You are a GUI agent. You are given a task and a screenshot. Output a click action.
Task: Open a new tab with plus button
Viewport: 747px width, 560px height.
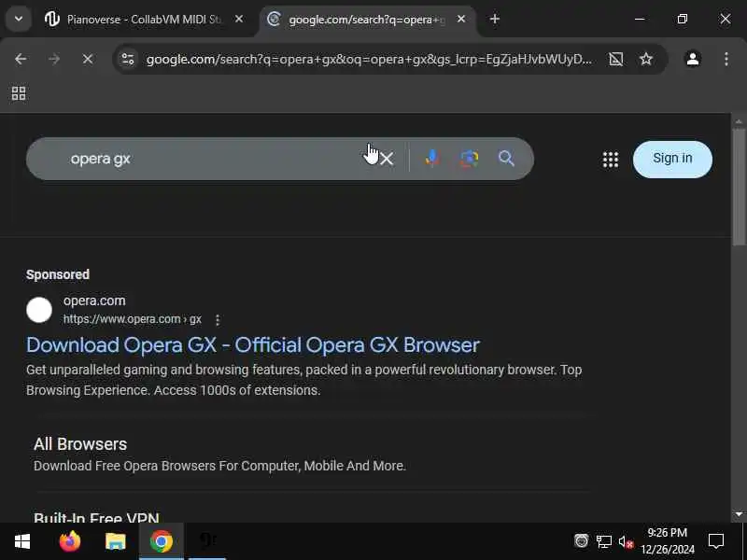pyautogui.click(x=495, y=19)
